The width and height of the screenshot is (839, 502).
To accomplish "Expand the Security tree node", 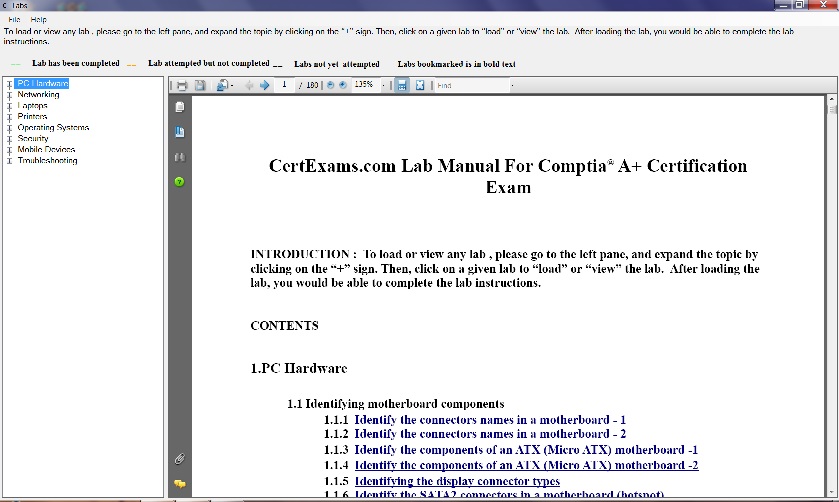I will coord(9,139).
